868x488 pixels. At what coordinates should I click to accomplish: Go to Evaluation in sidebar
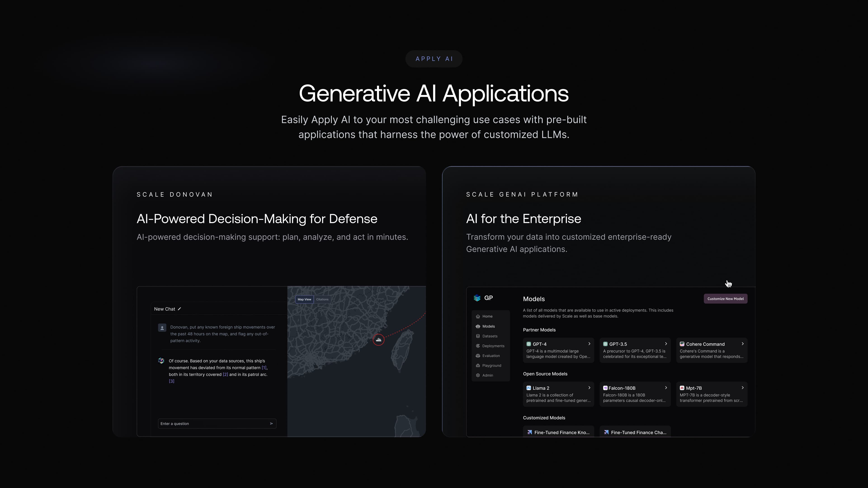click(491, 356)
